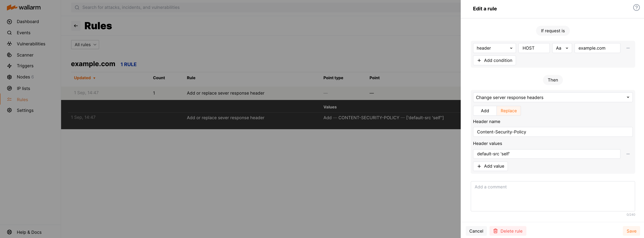Viewport: 644px width, 238px height.
Task: Open the All rules filter dropdown
Action: [x=85, y=45]
